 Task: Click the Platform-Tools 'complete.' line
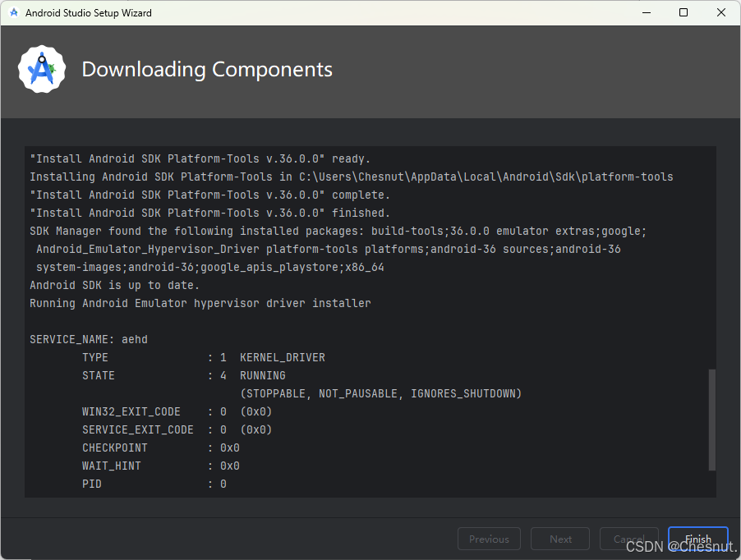coord(209,195)
